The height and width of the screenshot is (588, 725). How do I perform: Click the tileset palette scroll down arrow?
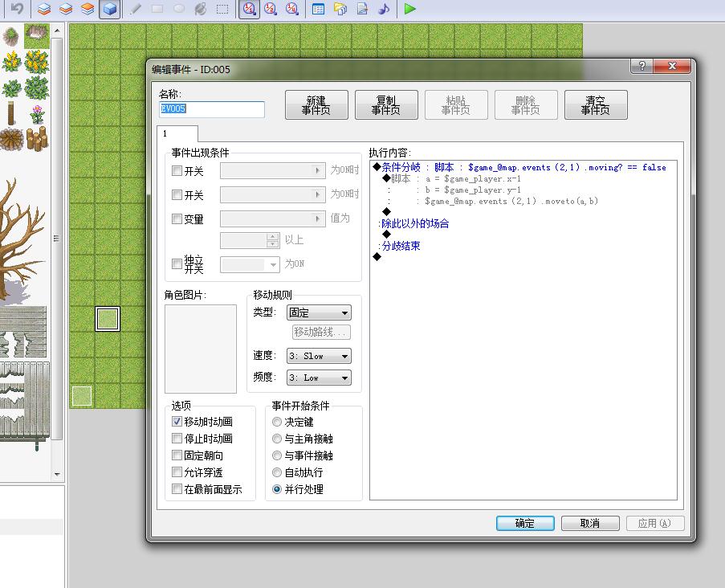click(x=57, y=474)
